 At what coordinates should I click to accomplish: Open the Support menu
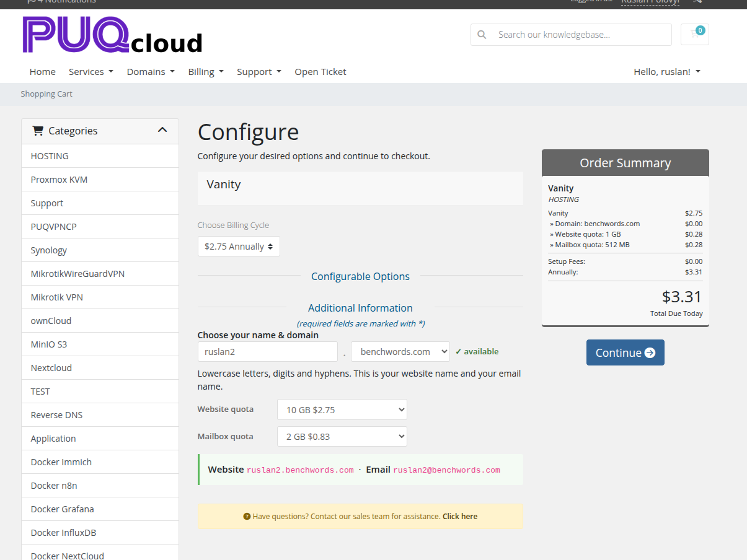click(259, 72)
